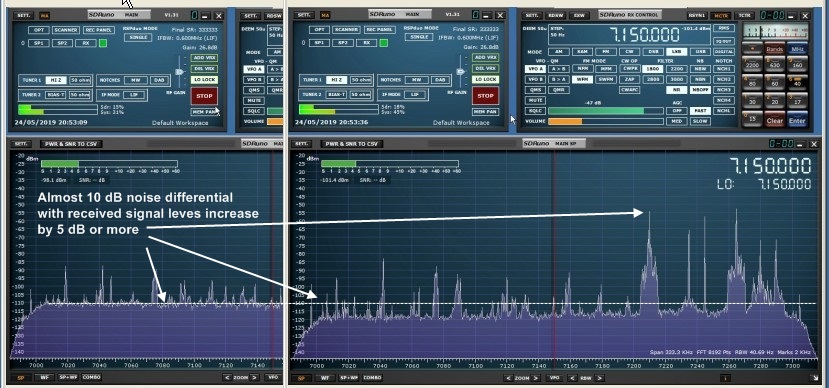Image resolution: width=829 pixels, height=388 pixels.
Task: Toggle BIAS-T for Tuner 2 in window showing 20:53:36
Action: click(x=336, y=94)
